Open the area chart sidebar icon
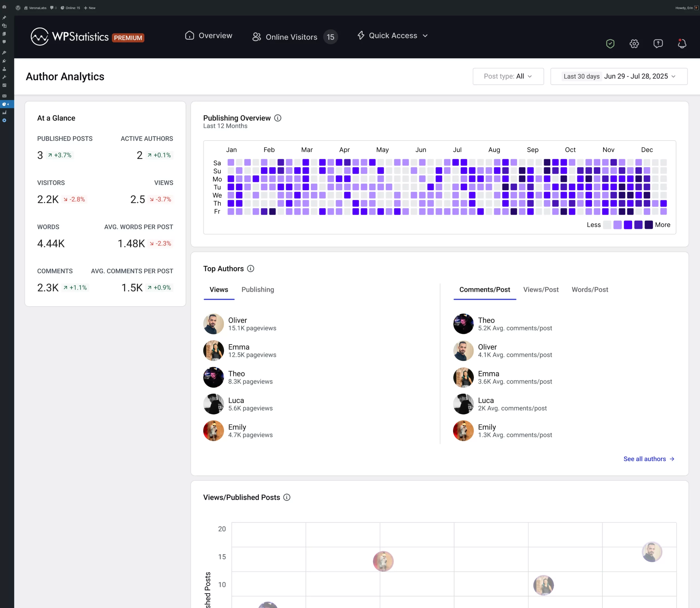The image size is (700, 608). [4, 112]
